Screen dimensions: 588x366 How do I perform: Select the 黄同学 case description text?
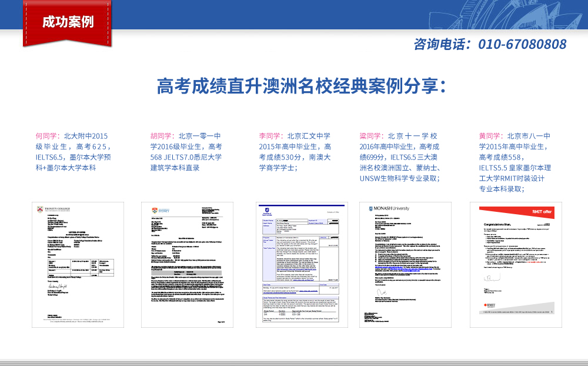point(515,162)
